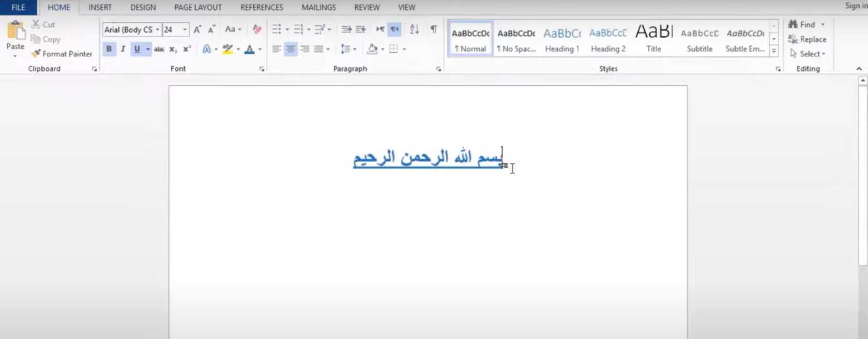Screen dimensions: 868x339
Task: Open the Clipboard pane launcher
Action: point(95,69)
